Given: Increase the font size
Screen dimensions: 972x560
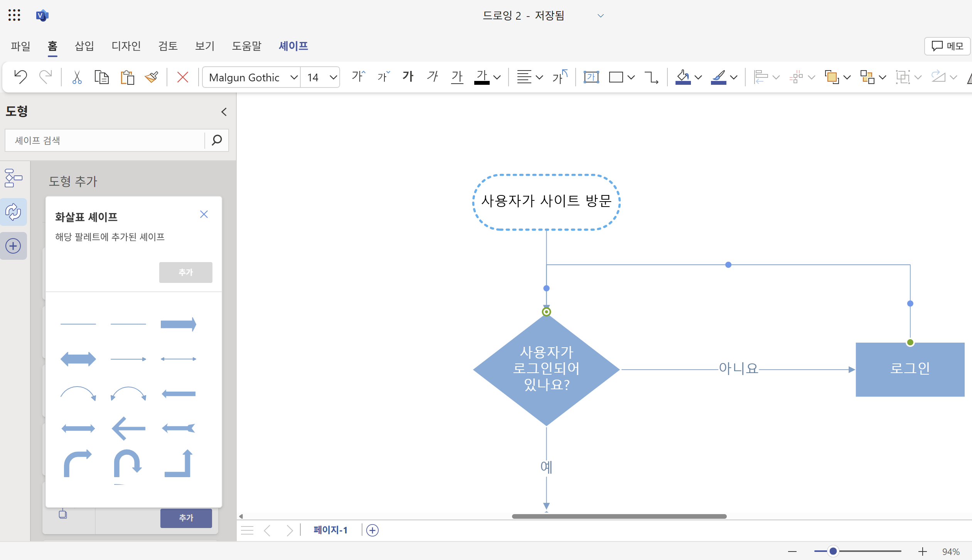Looking at the screenshot, I should pos(358,77).
